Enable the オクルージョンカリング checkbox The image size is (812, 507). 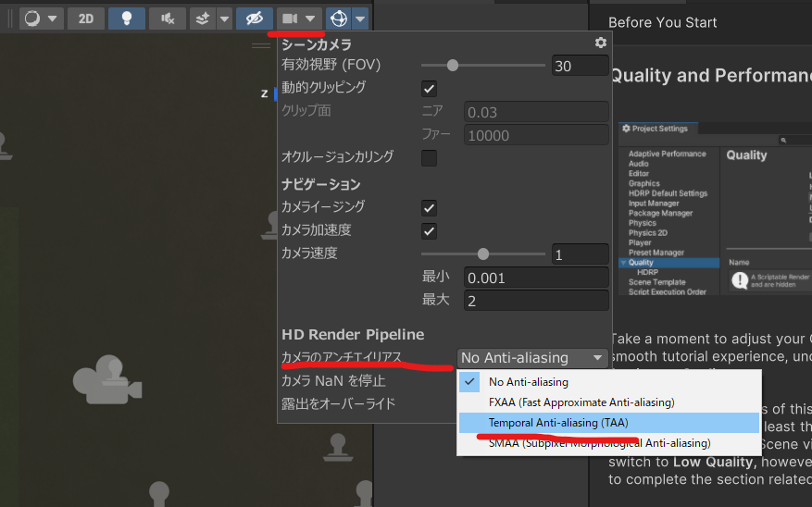point(429,157)
